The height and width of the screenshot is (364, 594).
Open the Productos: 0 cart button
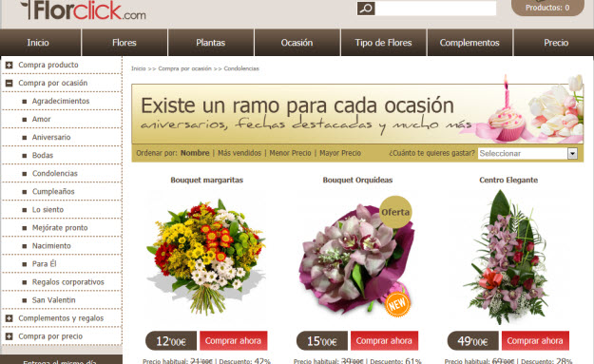point(547,8)
